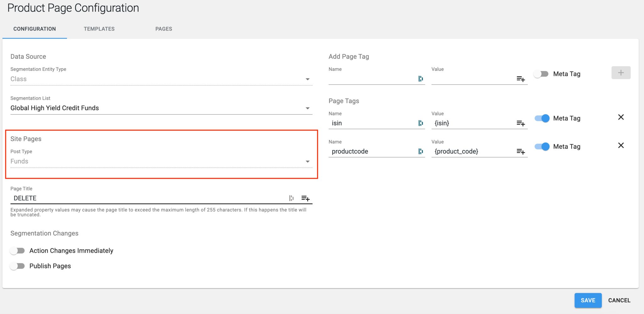This screenshot has width=644, height=314.
Task: Toggle the Publish Pages switch
Action: coord(18,266)
